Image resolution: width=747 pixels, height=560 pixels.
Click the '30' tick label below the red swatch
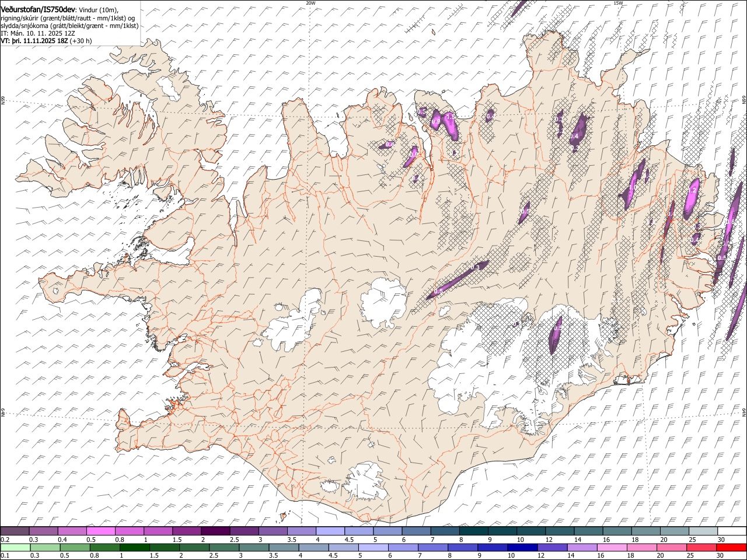(721, 555)
